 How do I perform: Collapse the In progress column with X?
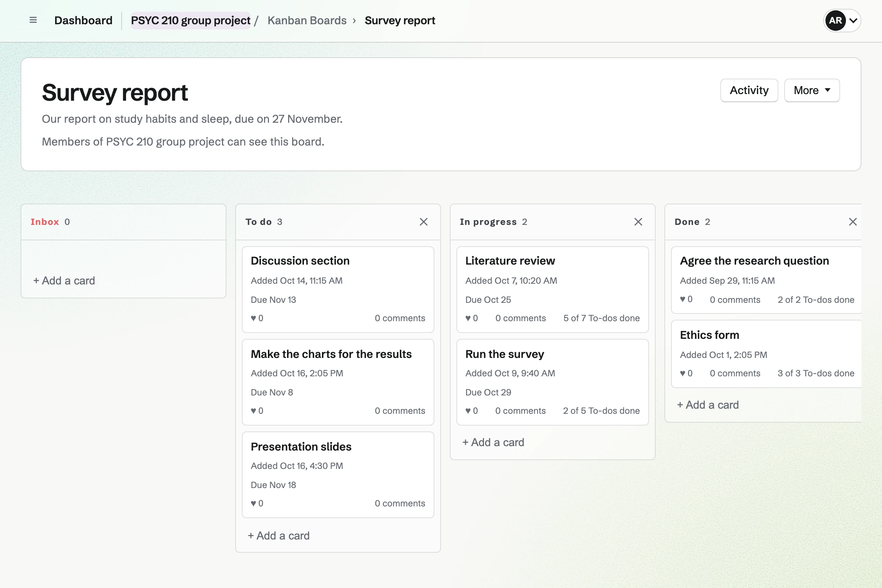[x=638, y=222]
